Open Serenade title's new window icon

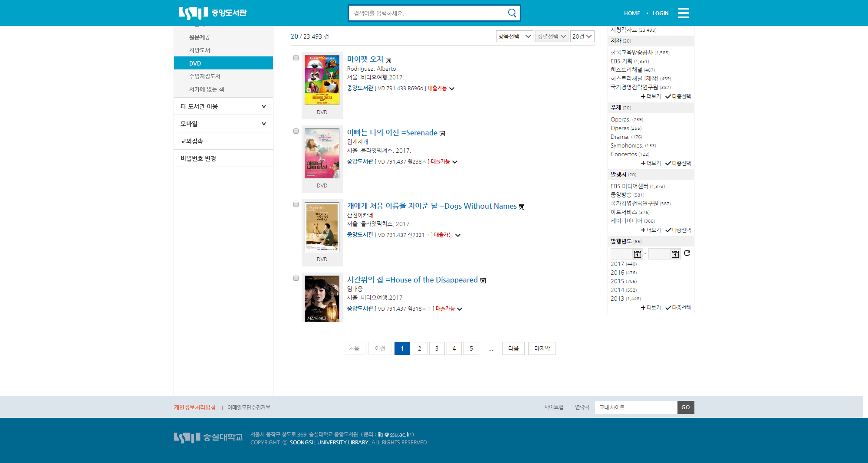pyautogui.click(x=442, y=134)
